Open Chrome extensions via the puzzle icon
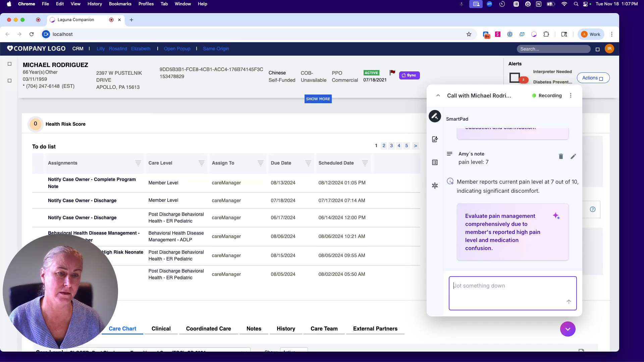Screen dimensions: 644x362 pos(546,34)
